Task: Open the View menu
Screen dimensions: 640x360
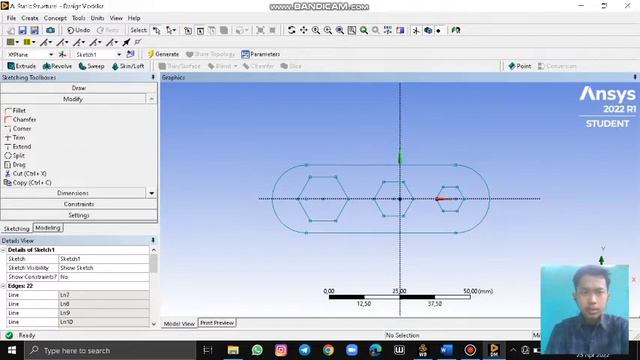Action: (116, 18)
